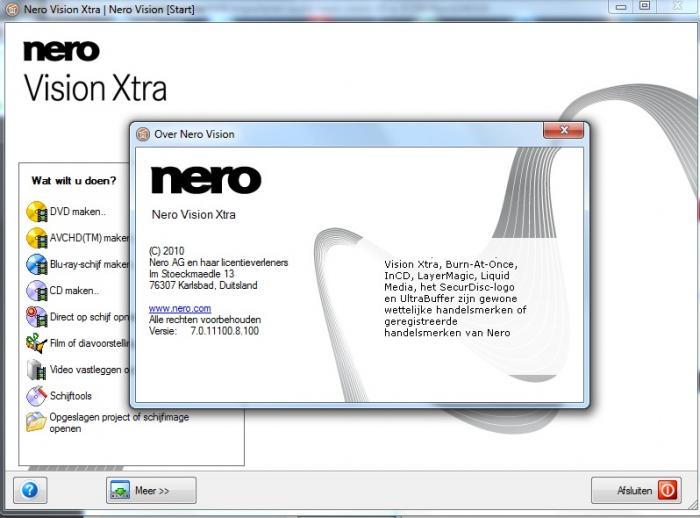
Task: Open the Schijftools icon
Action: (x=37, y=396)
